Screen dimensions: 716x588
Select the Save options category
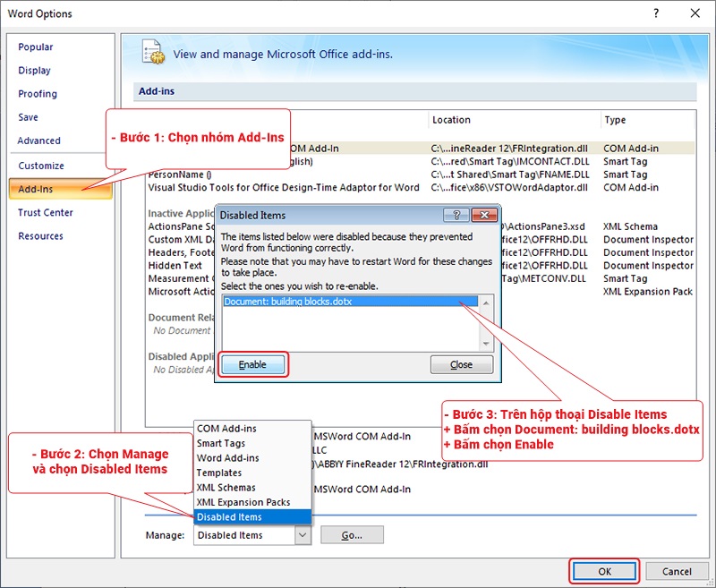click(28, 117)
